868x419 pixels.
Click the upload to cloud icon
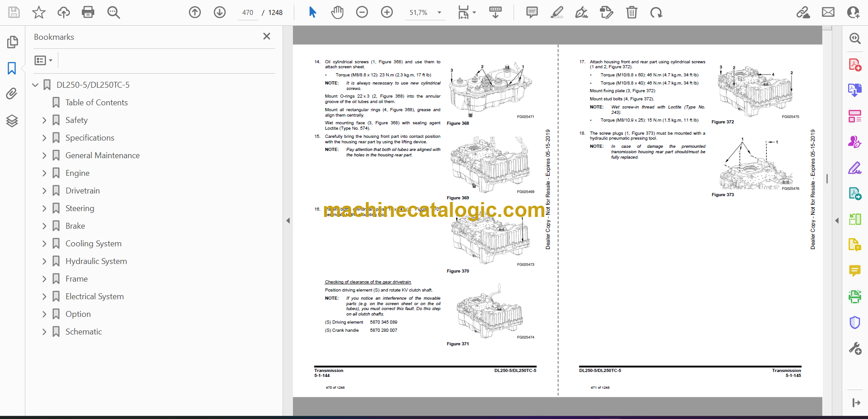(x=64, y=12)
